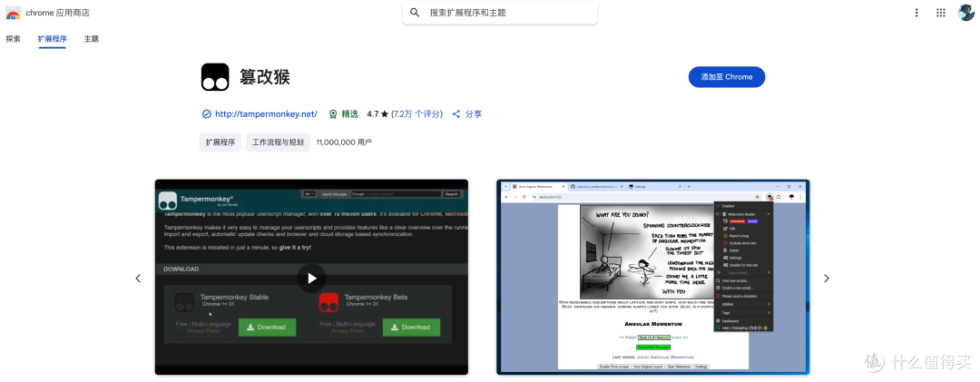
Task: Click the 分享 share button
Action: (467, 113)
